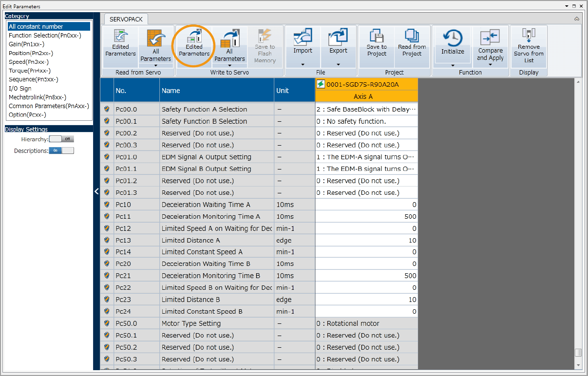Open the Import dropdown arrow

pos(303,64)
